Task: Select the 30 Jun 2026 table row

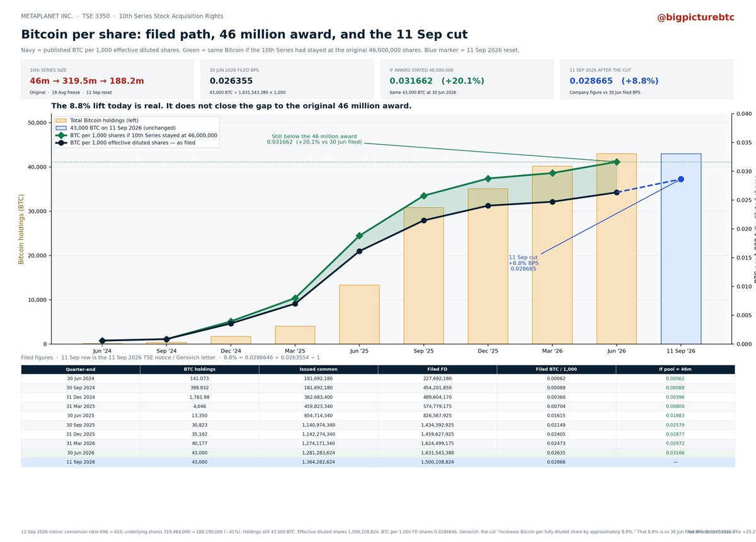Action: 378,453
